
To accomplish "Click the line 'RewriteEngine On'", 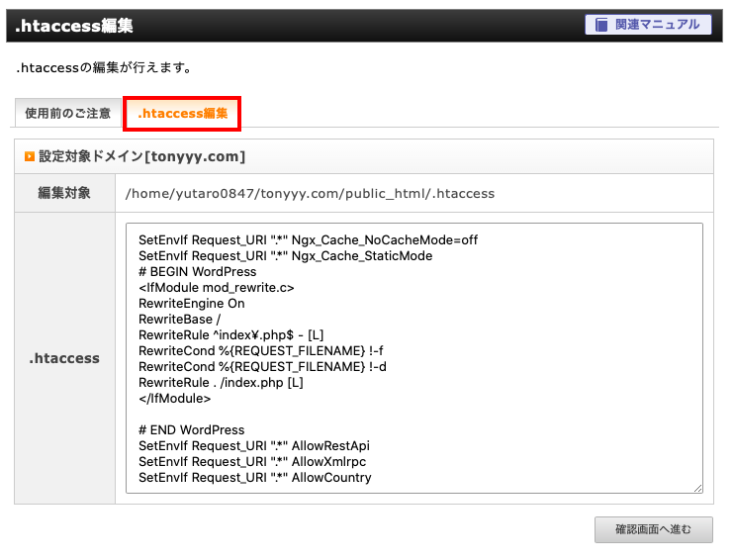I will 192,304.
